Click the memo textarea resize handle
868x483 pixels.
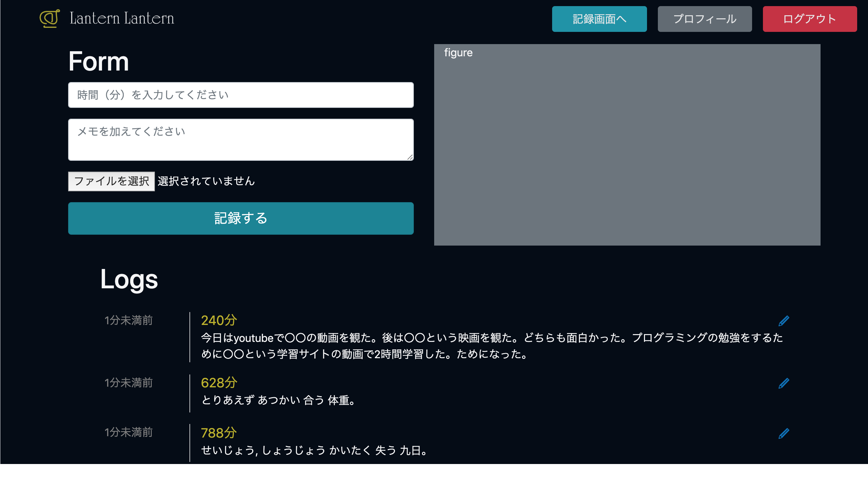[x=410, y=157]
